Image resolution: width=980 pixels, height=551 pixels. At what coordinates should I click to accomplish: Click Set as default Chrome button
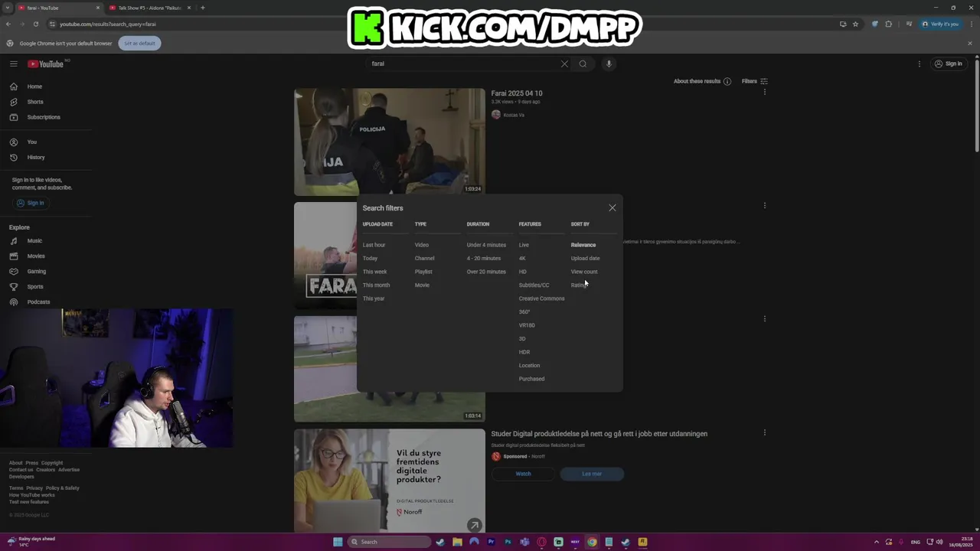click(139, 43)
